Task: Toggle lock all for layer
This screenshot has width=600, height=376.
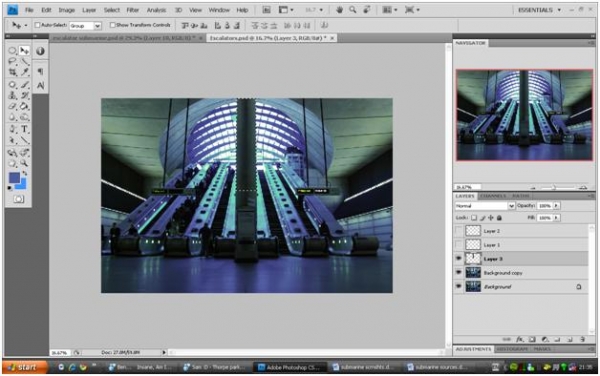Action: pos(499,218)
